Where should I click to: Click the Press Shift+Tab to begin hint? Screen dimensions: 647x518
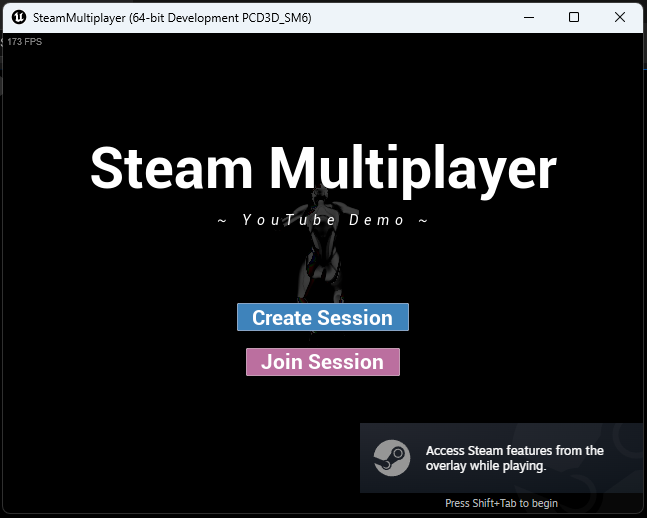501,503
